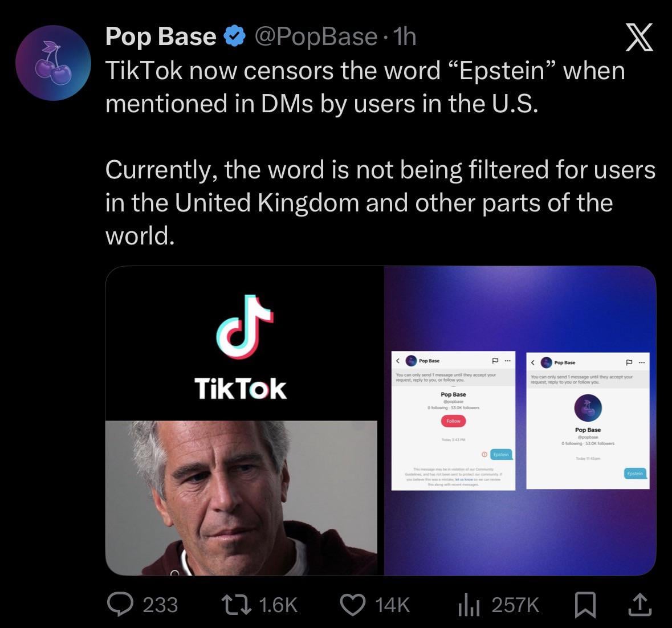Open the Pop Base display name
This screenshot has height=628, width=672.
click(161, 36)
